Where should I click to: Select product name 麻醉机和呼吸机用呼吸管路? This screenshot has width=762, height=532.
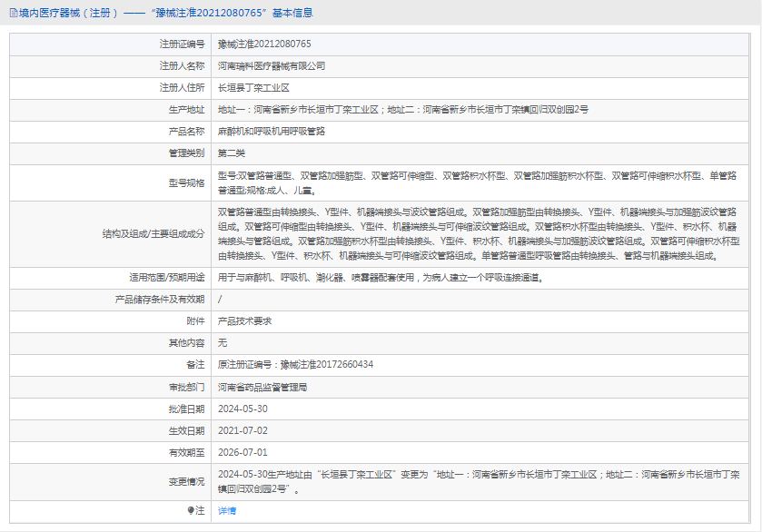[x=272, y=132]
